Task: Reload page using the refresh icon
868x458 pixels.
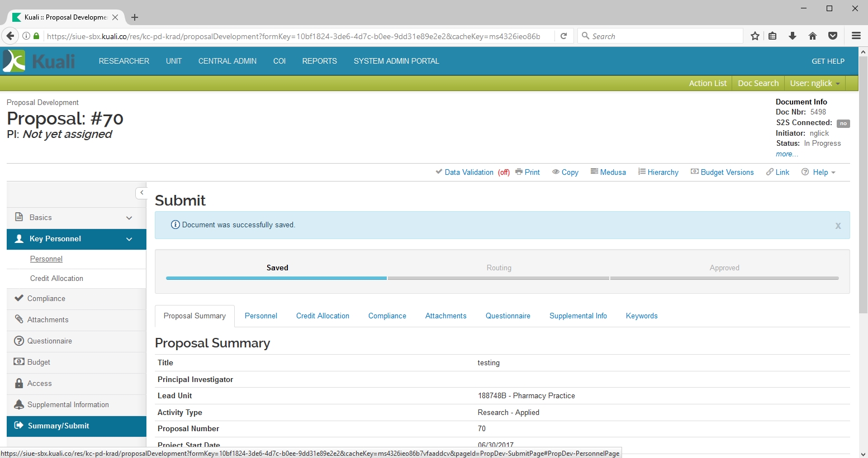Action: pyautogui.click(x=564, y=36)
